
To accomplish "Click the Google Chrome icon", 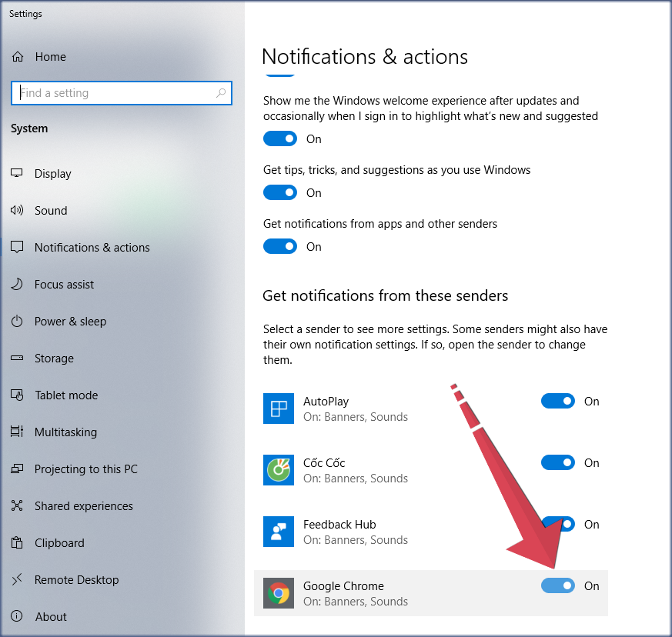I will coord(278,593).
